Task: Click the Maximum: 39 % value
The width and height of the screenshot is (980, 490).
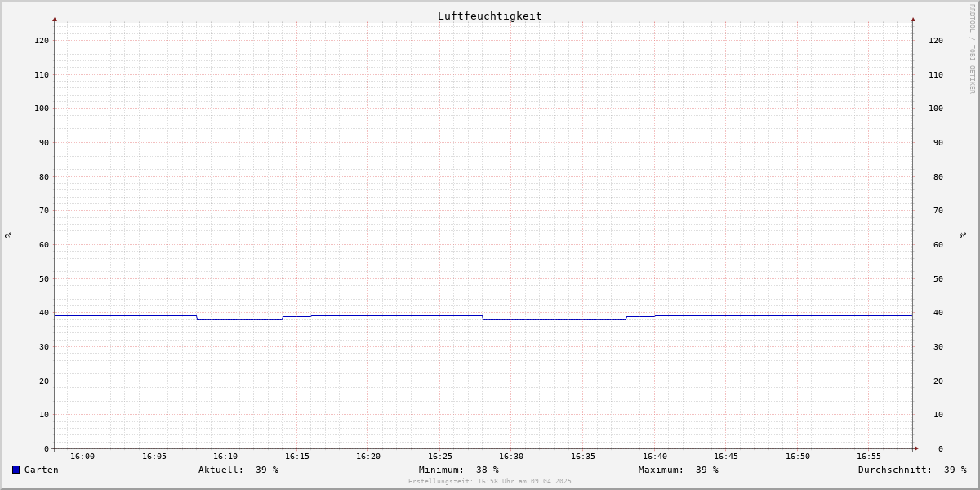Action: click(679, 470)
